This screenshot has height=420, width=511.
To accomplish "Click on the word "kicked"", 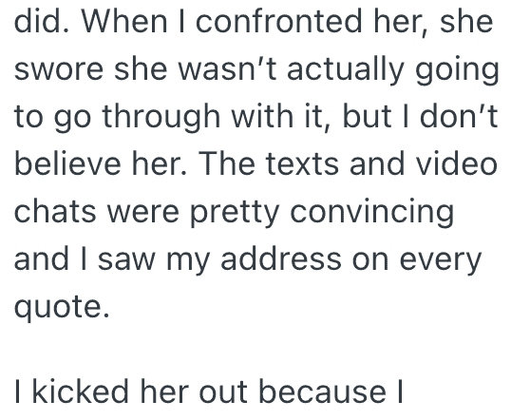I will pos(81,391).
